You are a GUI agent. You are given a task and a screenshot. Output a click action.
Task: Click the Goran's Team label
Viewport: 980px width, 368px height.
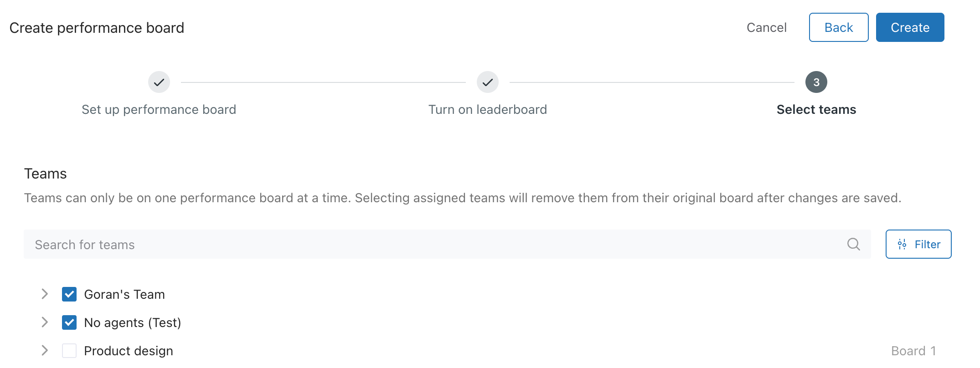coord(124,295)
